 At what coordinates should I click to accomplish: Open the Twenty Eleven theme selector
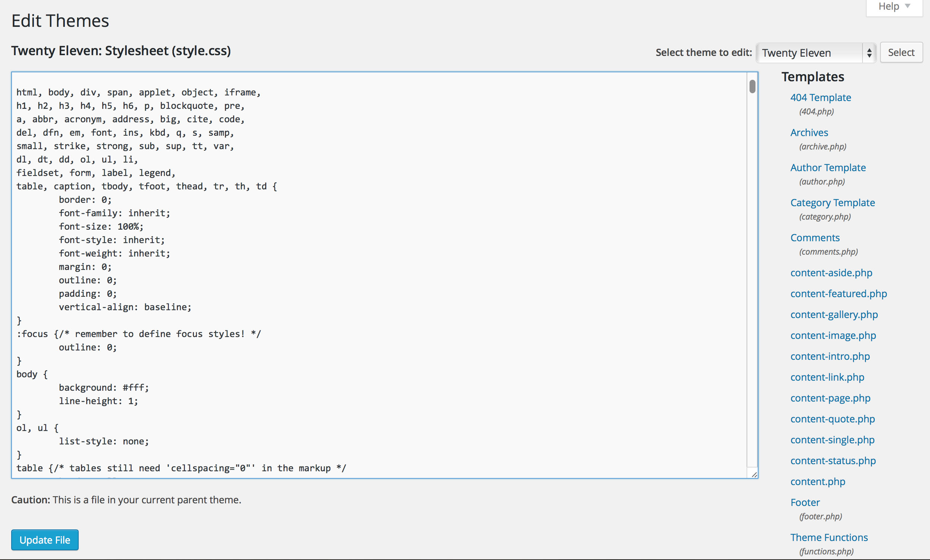pyautogui.click(x=815, y=53)
